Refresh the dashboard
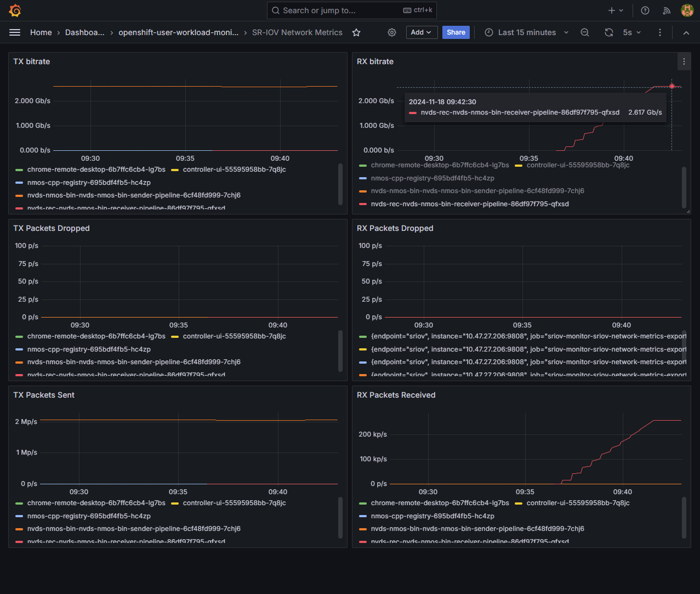This screenshot has width=700, height=594. point(608,32)
